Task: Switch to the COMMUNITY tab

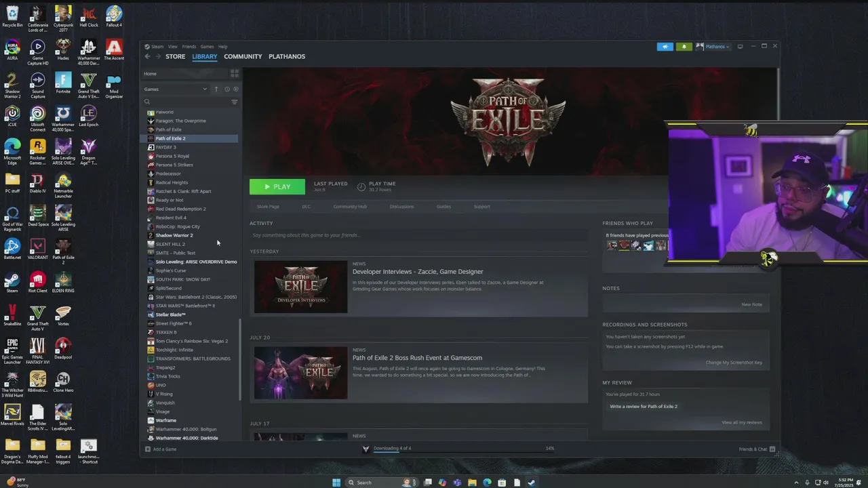Action: [x=243, y=57]
